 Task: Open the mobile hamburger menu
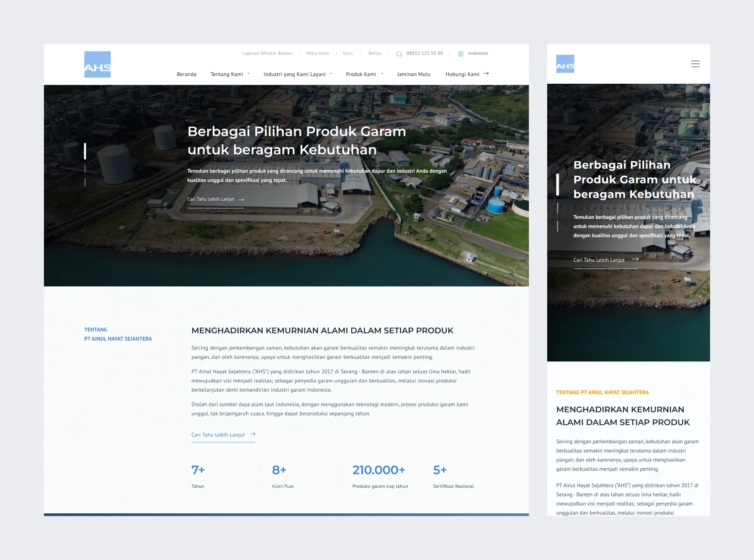coord(695,64)
